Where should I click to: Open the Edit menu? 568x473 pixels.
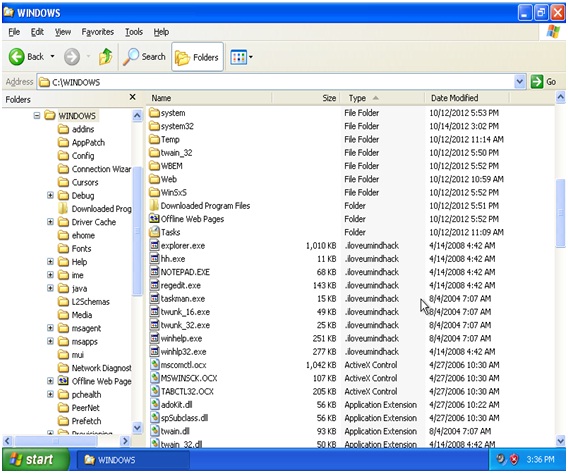pos(37,32)
